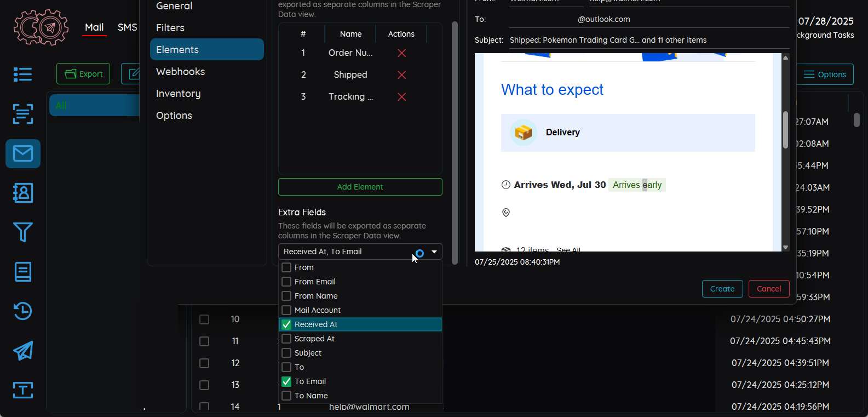The width and height of the screenshot is (868, 417).
Task: Remove the Shipped element with red X
Action: [x=401, y=75]
